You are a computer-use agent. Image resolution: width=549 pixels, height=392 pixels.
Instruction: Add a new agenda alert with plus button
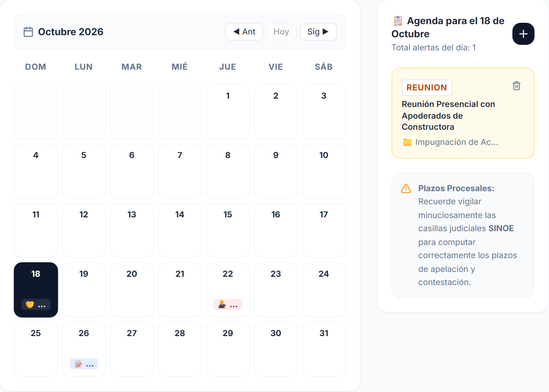click(x=523, y=34)
